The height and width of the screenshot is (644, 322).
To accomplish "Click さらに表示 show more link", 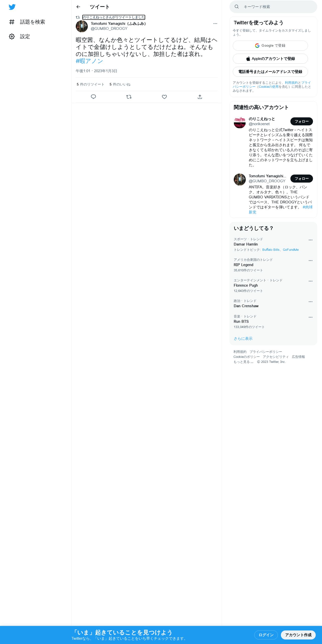I will pos(243,339).
